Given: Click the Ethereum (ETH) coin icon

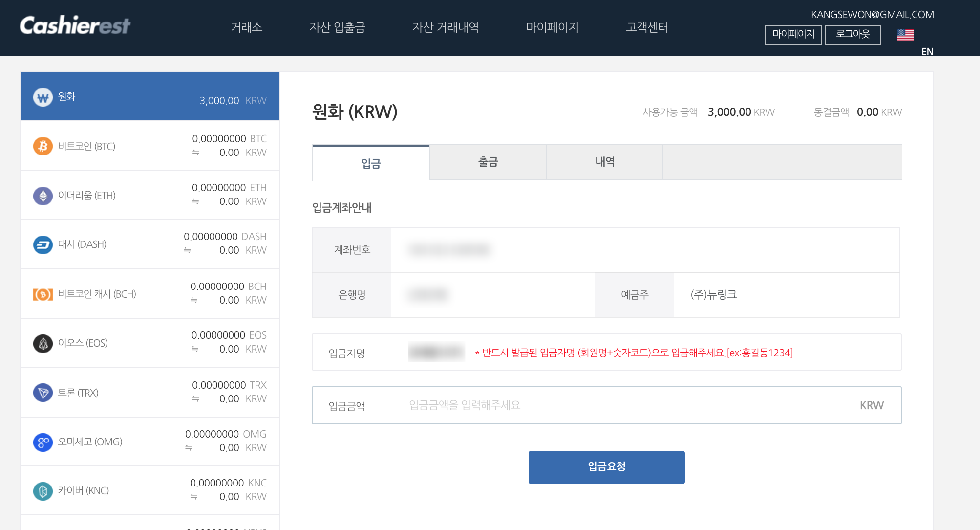Looking at the screenshot, I should click(43, 196).
